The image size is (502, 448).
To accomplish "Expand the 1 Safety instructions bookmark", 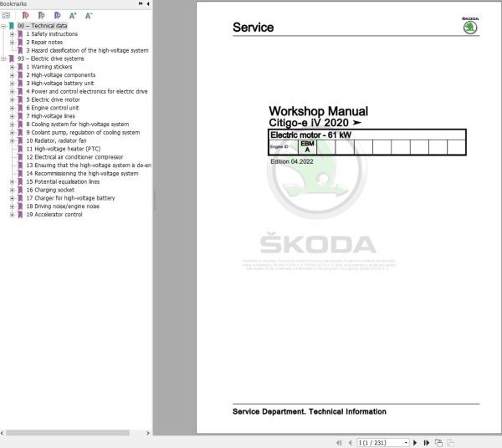I will (x=13, y=34).
